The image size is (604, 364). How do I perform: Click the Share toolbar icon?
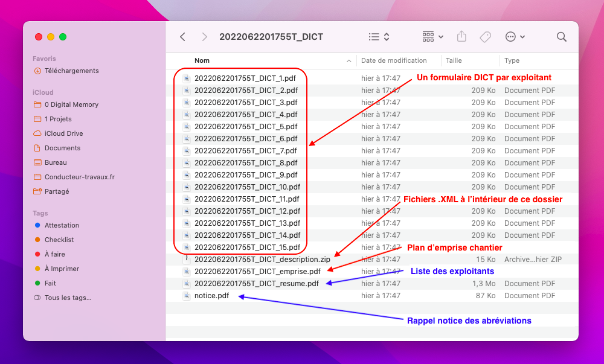pyautogui.click(x=461, y=37)
